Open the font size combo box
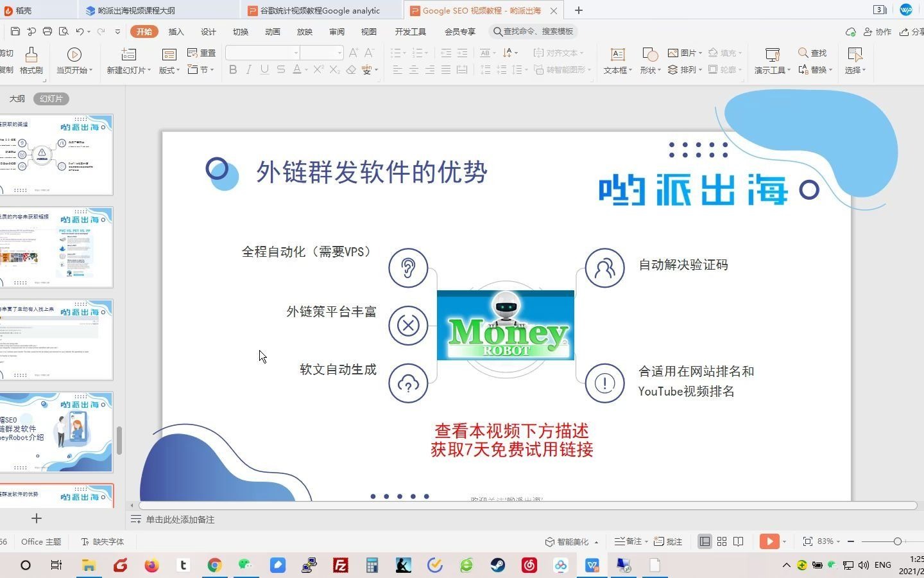Image resolution: width=924 pixels, height=578 pixels. (x=321, y=53)
